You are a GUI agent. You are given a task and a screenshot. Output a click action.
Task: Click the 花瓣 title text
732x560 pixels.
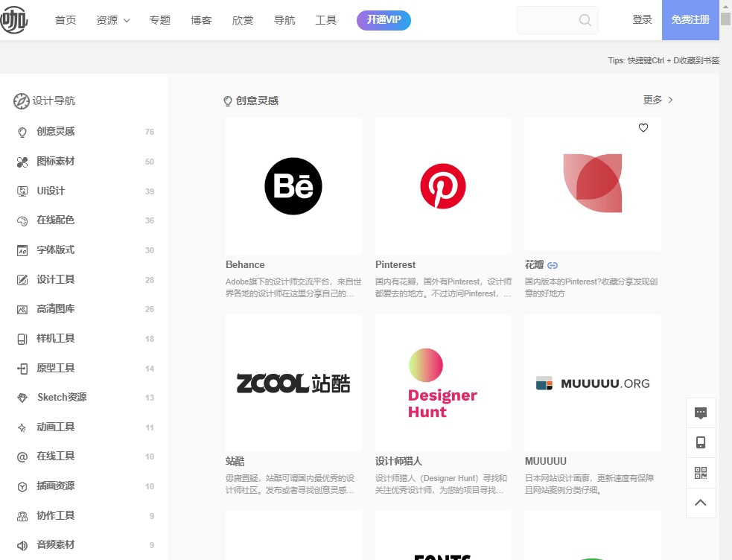(x=535, y=265)
